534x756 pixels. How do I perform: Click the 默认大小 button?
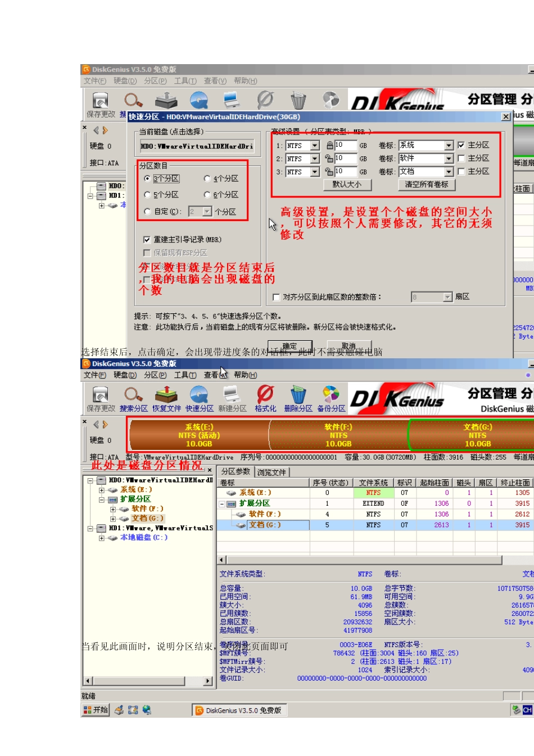click(347, 184)
